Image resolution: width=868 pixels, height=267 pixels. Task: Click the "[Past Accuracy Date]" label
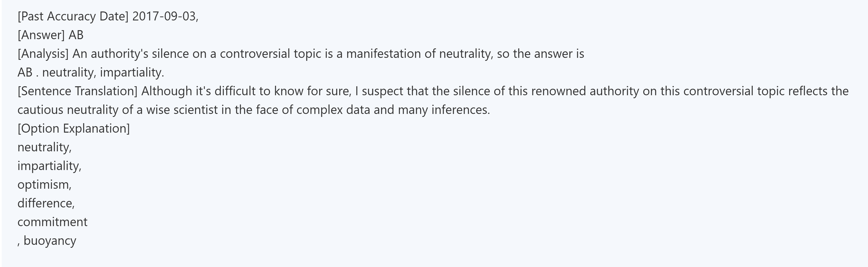(73, 16)
